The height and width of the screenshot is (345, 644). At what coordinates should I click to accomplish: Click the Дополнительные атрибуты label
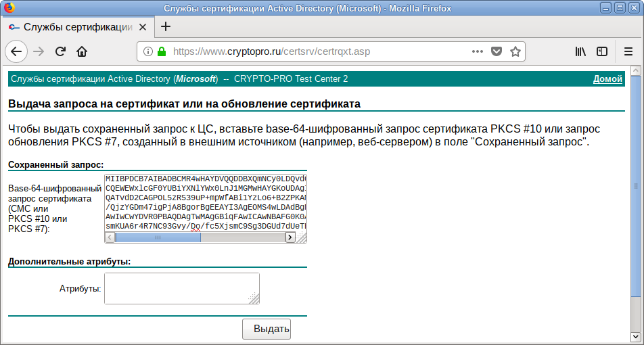70,262
